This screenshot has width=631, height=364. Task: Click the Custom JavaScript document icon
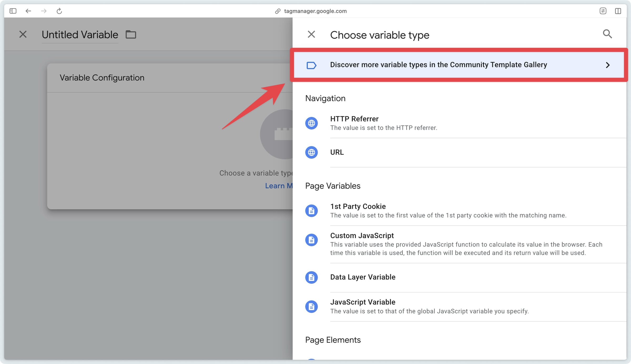tap(311, 240)
